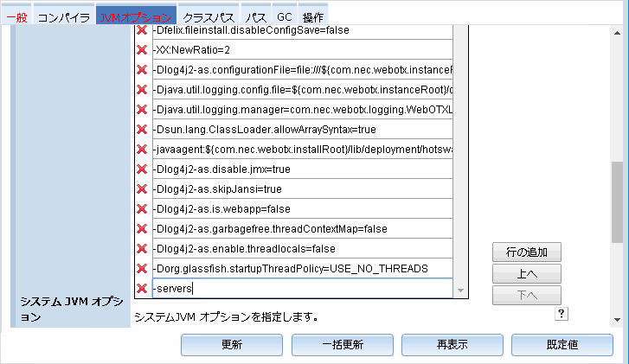Open the GC tab
629x364 pixels.
click(x=284, y=17)
